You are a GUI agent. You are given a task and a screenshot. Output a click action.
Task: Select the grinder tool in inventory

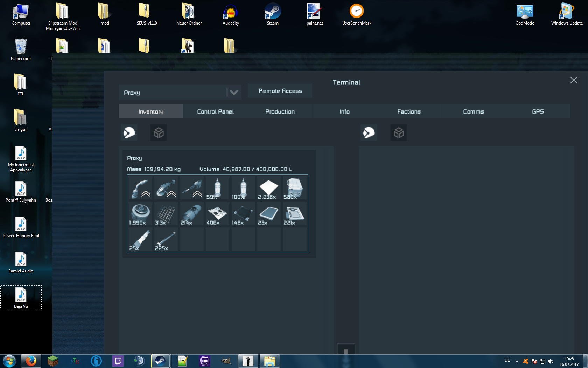tap(166, 188)
